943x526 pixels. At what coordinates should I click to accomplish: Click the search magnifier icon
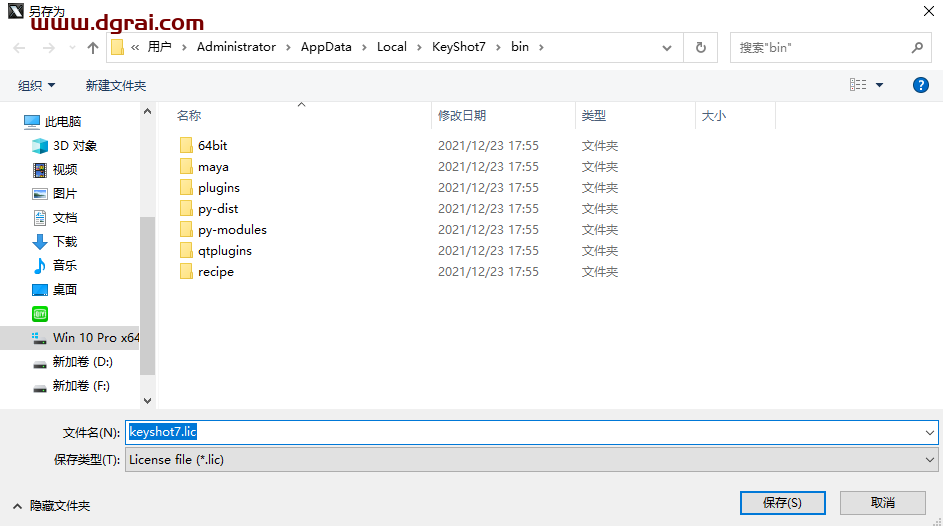[917, 47]
